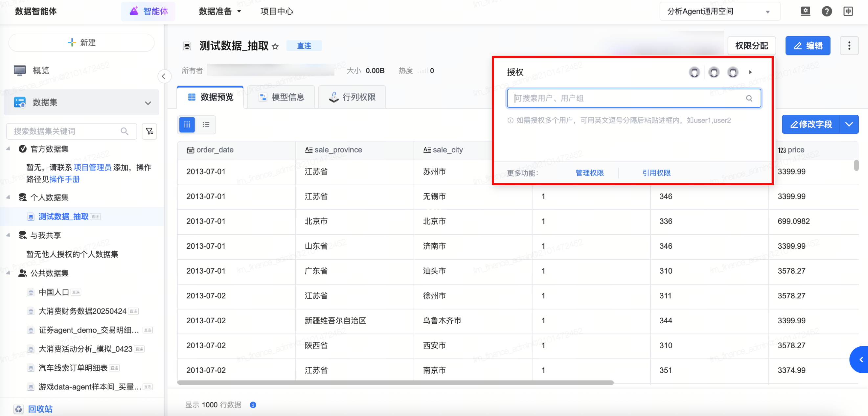This screenshot has width=868, height=416.
Task: Click the blue 编辑 button
Action: [807, 46]
